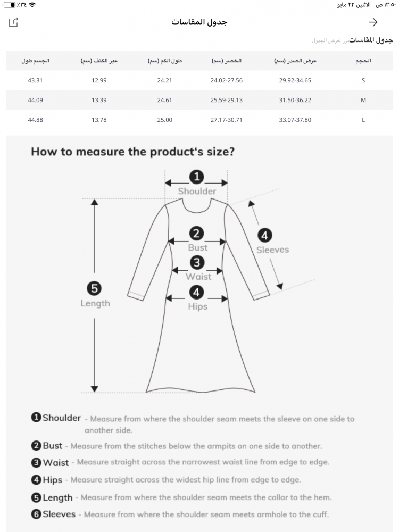Tap the الحجم column header
Viewport: 399px width, 532px height.
pyautogui.click(x=363, y=61)
